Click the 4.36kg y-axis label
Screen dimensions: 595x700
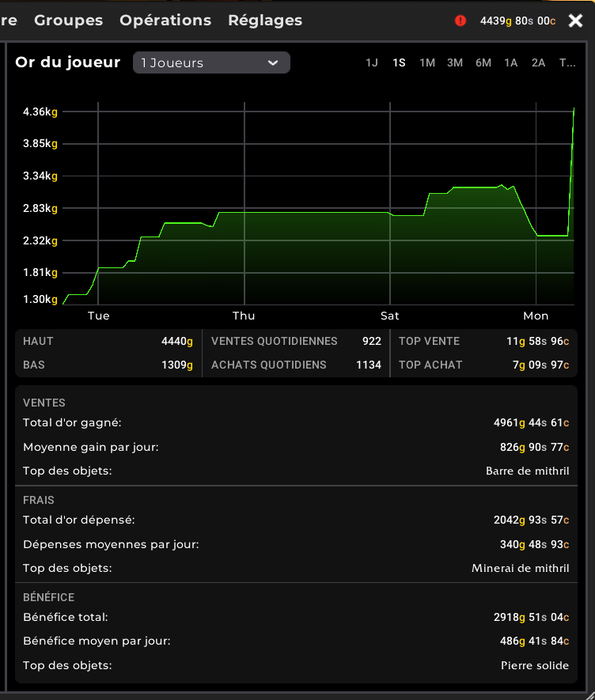pyautogui.click(x=40, y=112)
